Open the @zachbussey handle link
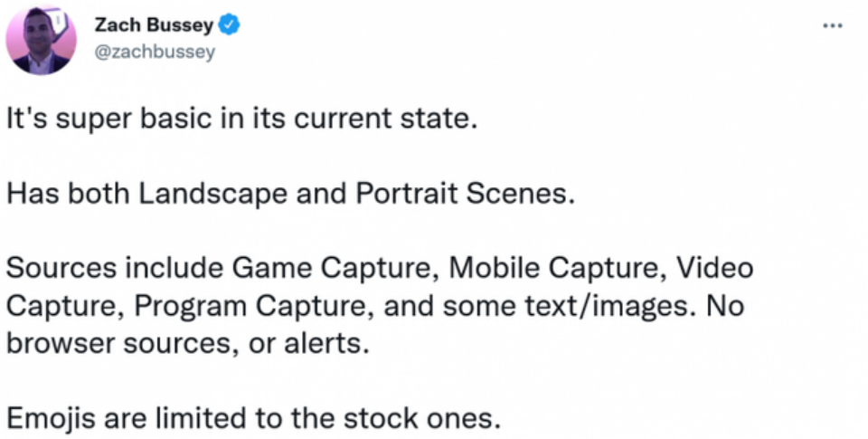This screenshot has width=868, height=439. click(155, 52)
